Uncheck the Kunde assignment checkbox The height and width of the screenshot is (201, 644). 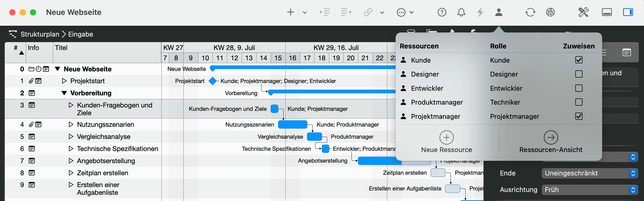tap(579, 60)
